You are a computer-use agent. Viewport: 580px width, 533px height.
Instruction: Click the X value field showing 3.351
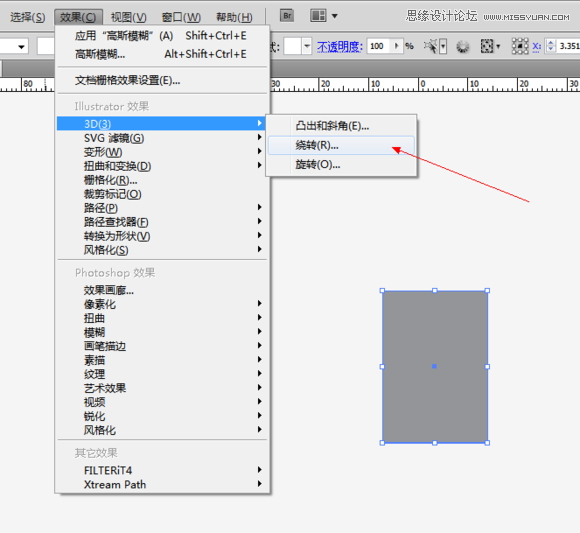(x=568, y=46)
